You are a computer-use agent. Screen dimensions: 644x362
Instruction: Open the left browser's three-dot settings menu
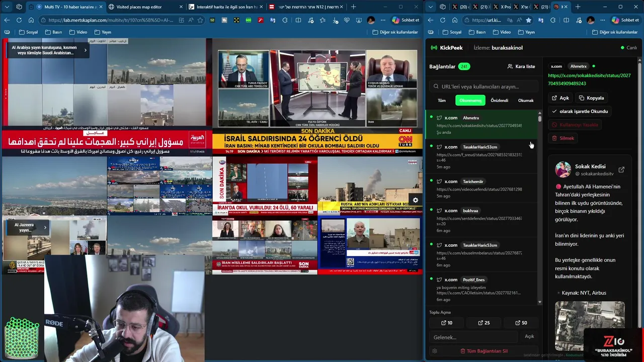[x=383, y=20]
